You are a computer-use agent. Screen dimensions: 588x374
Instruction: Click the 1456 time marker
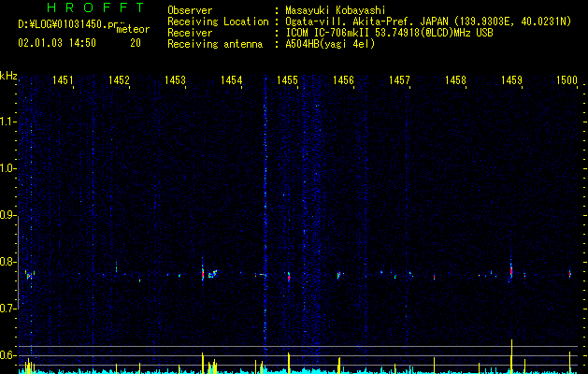point(343,79)
